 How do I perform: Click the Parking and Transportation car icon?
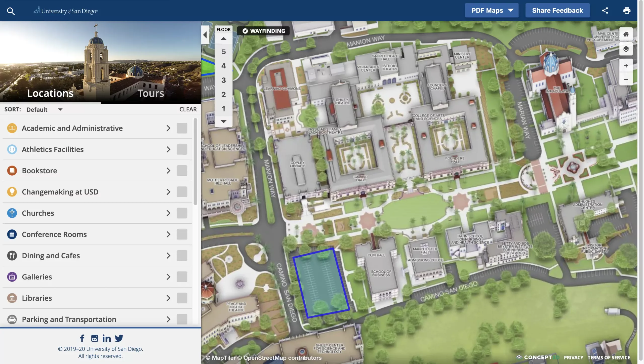click(x=12, y=319)
